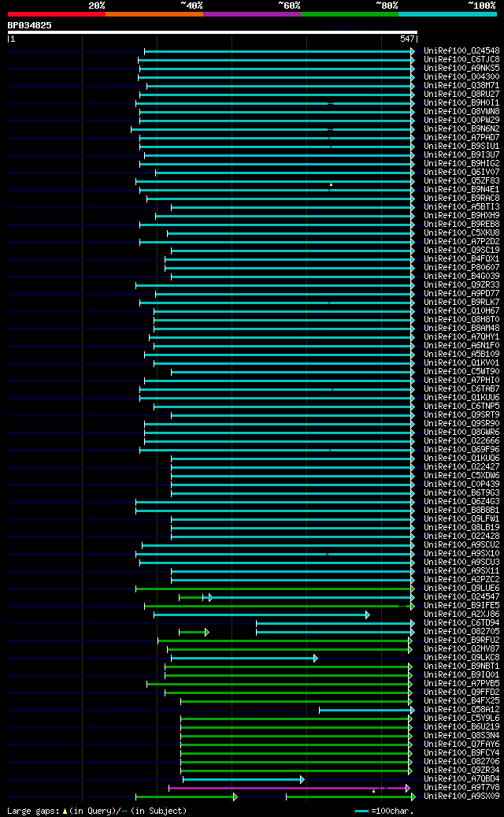Click the green alignment bar for B9RFU2
The width and height of the screenshot is (504, 817).
[285, 641]
